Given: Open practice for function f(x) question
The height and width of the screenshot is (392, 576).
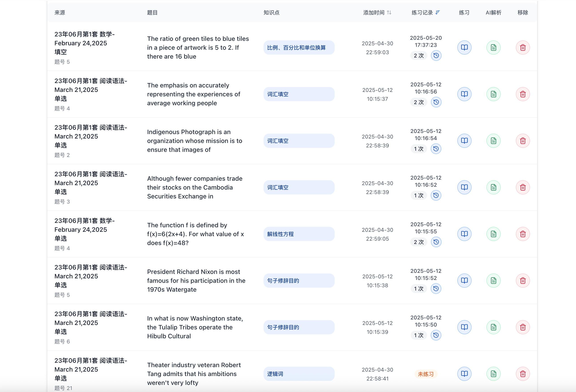Looking at the screenshot, I should pyautogui.click(x=464, y=234).
